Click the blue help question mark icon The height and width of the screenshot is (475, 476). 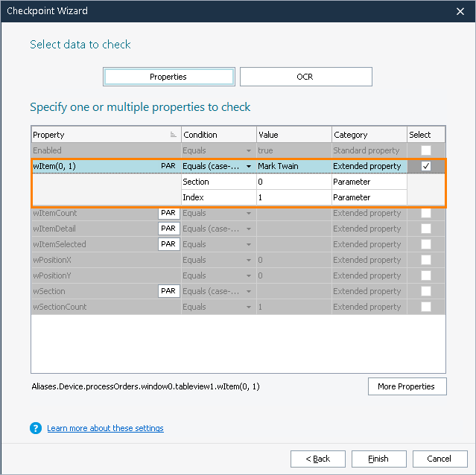click(36, 428)
